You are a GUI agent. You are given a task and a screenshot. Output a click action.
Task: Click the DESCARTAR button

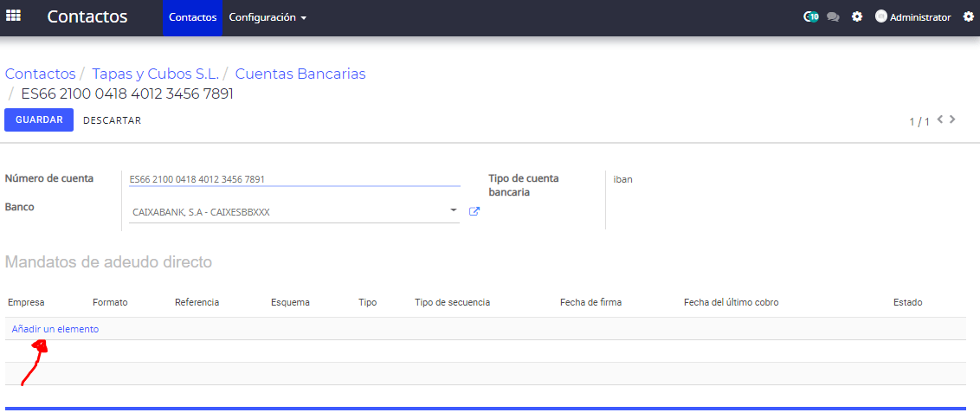(x=113, y=120)
